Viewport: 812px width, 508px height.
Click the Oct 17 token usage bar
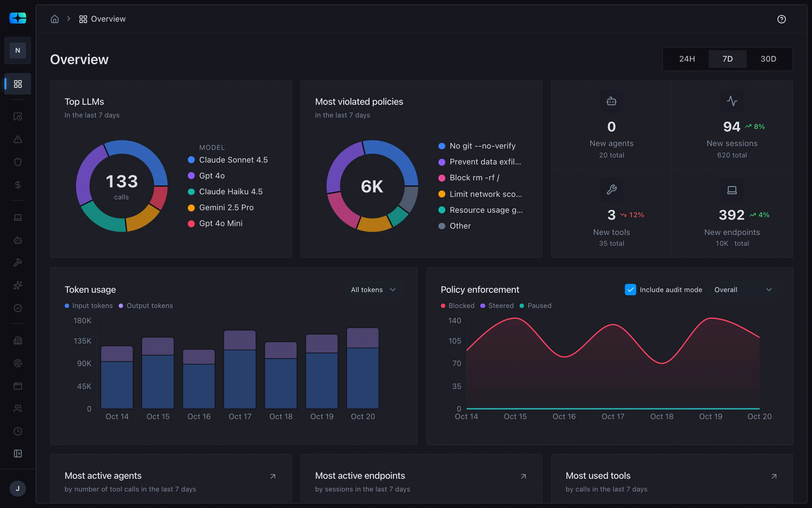(240, 370)
